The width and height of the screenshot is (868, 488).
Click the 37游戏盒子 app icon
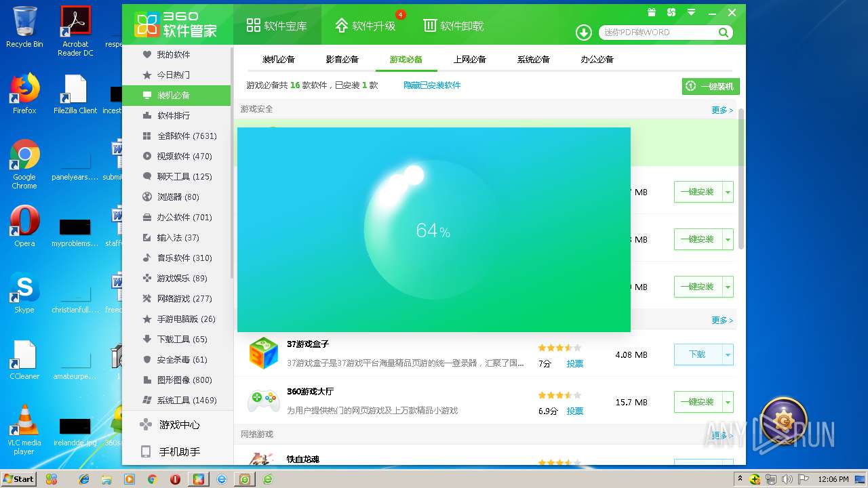[x=263, y=353]
